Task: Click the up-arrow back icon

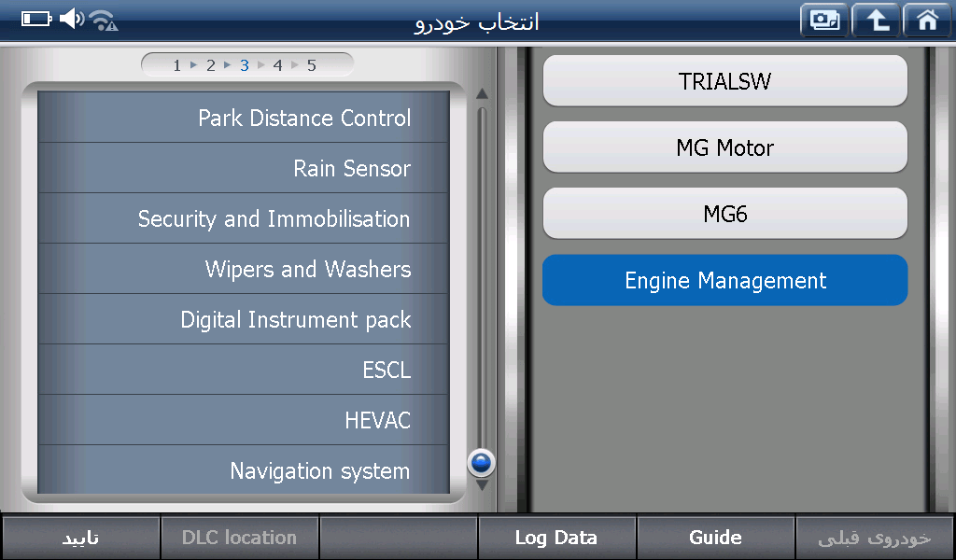Action: [x=876, y=21]
